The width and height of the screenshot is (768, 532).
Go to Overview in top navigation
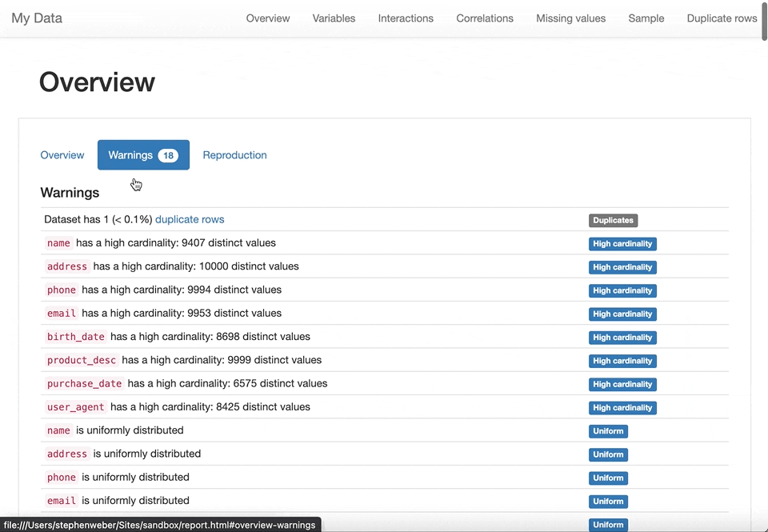[x=268, y=18]
